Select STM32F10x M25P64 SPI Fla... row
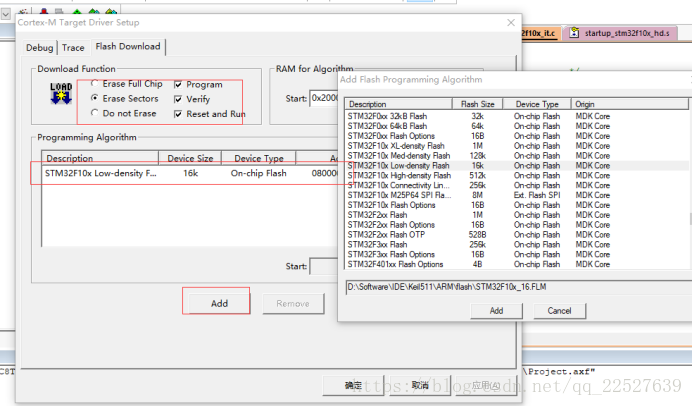Image resolution: width=693 pixels, height=406 pixels. pyautogui.click(x=517, y=195)
